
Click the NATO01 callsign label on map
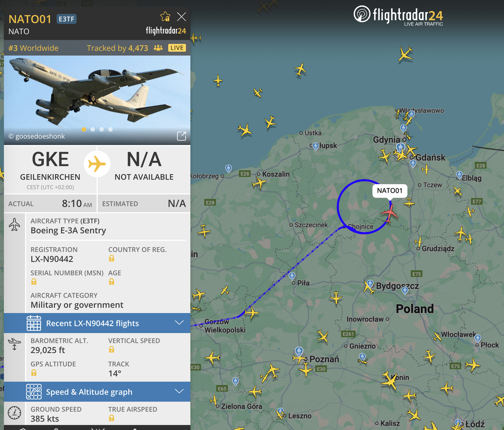[x=390, y=191]
